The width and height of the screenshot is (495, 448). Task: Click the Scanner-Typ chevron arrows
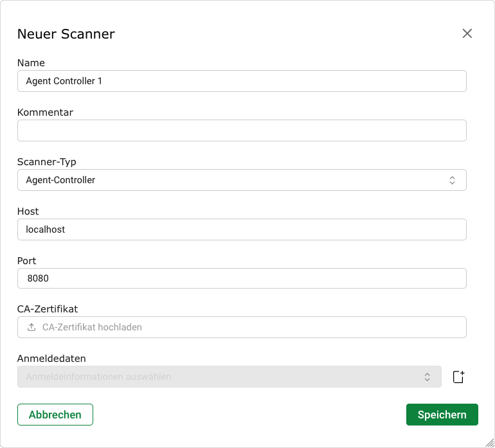coord(452,181)
